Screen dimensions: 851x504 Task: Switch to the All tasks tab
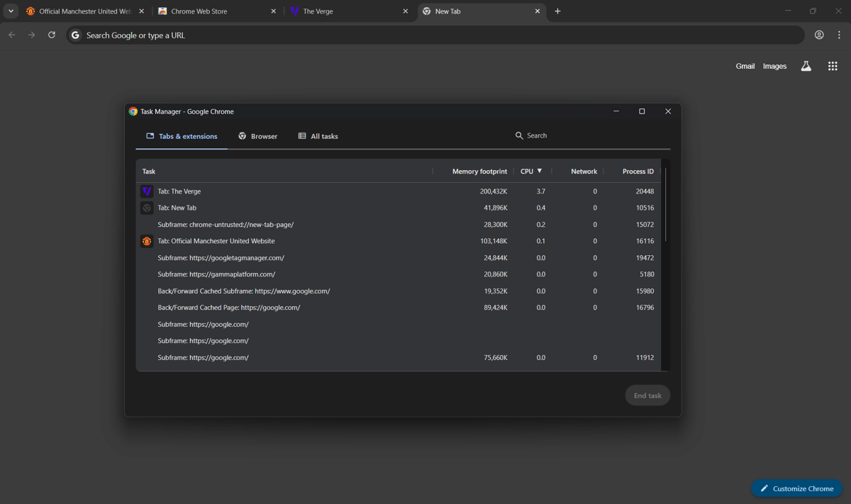(x=318, y=136)
